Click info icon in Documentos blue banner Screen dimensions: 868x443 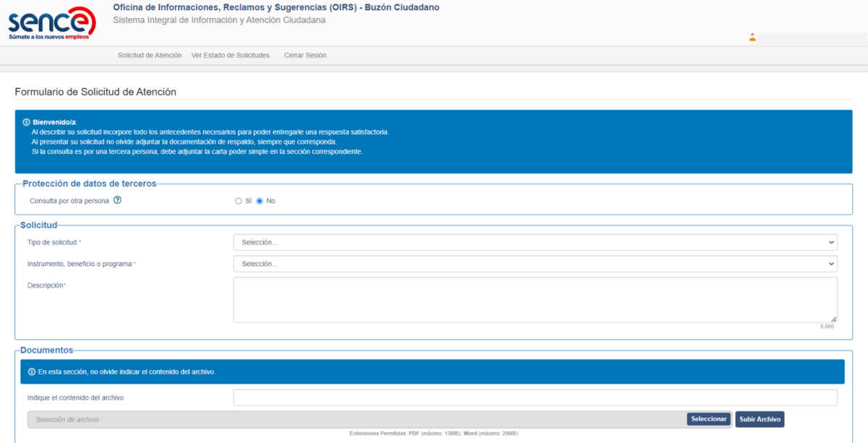click(x=32, y=371)
